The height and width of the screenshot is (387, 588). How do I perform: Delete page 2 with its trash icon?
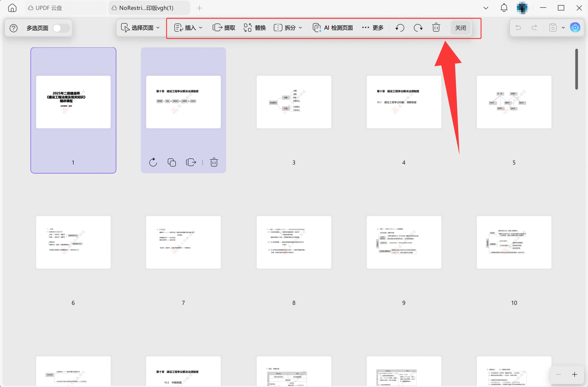tap(214, 162)
